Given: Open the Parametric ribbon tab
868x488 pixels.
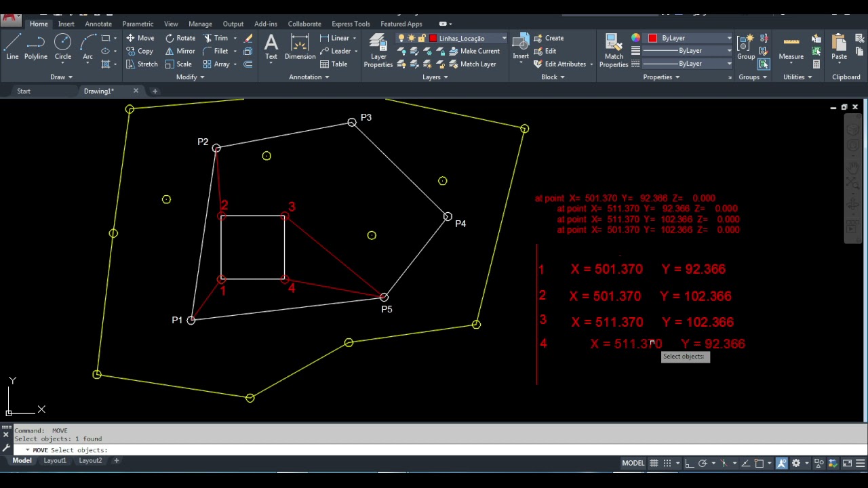Looking at the screenshot, I should pyautogui.click(x=138, y=24).
